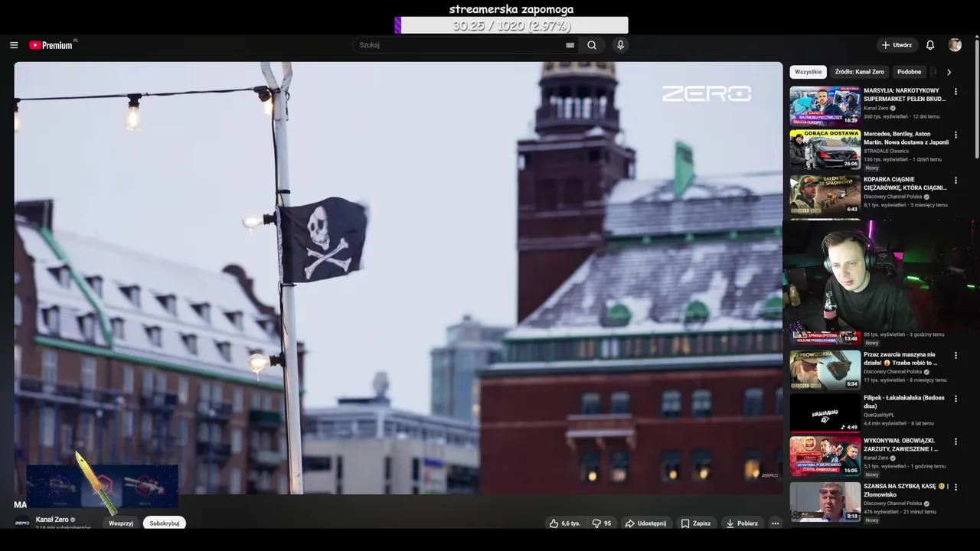The height and width of the screenshot is (551, 980).
Task: Select the Źródło: Kanał Zero chip
Action: [859, 72]
